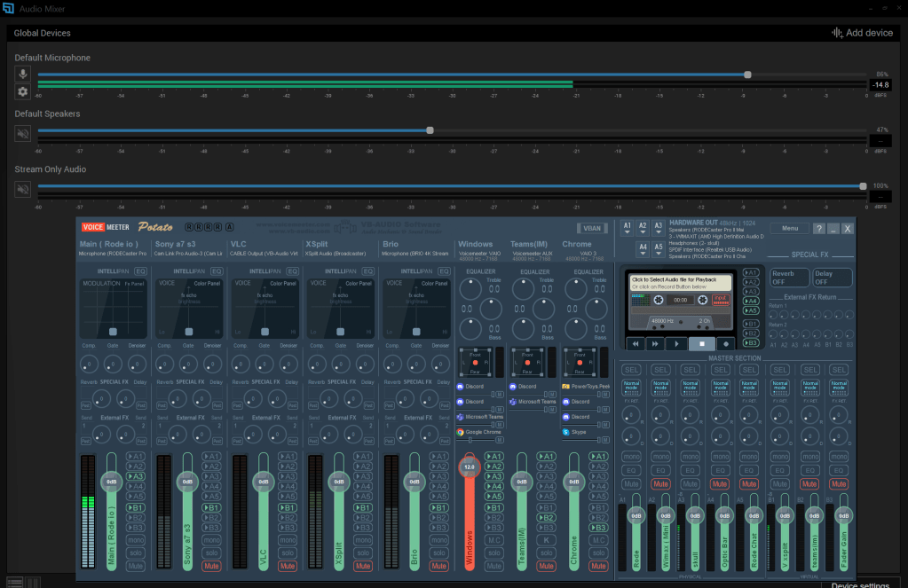Open A3 hardware output dropdown
This screenshot has width=908, height=588.
[x=659, y=229]
